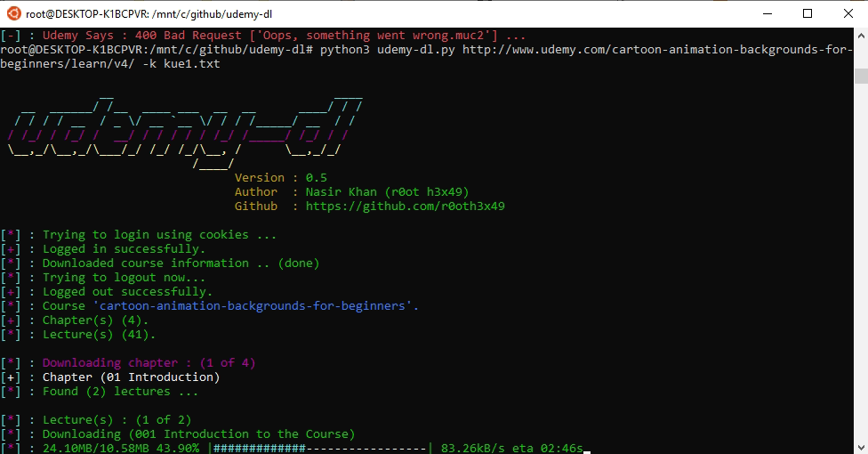Click the '83.26kB/s eta 02:46s' text
This screenshot has height=454, width=868.
pos(512,448)
